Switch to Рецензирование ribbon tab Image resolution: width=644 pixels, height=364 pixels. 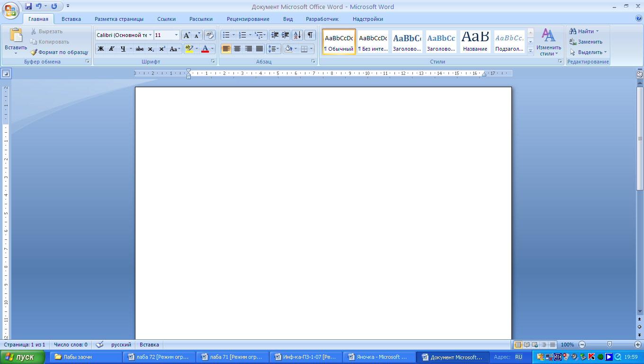[x=248, y=19]
